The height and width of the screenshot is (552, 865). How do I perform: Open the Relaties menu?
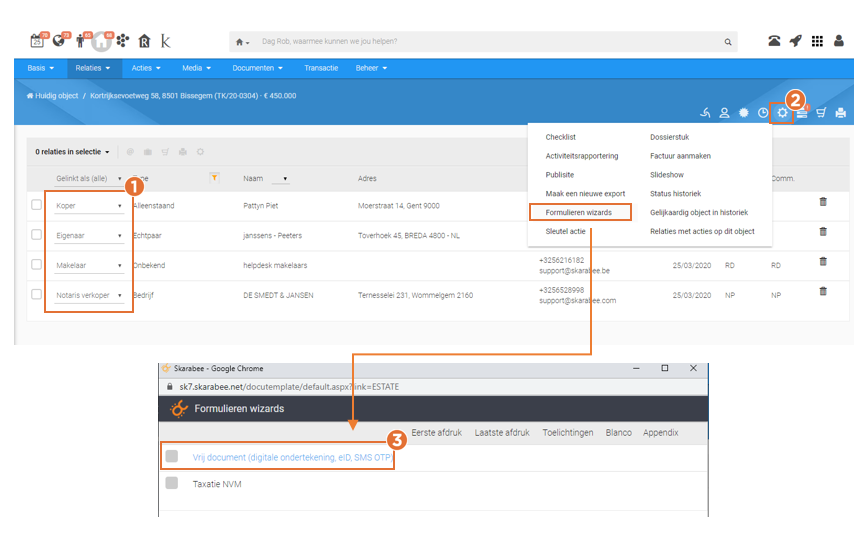pos(93,68)
